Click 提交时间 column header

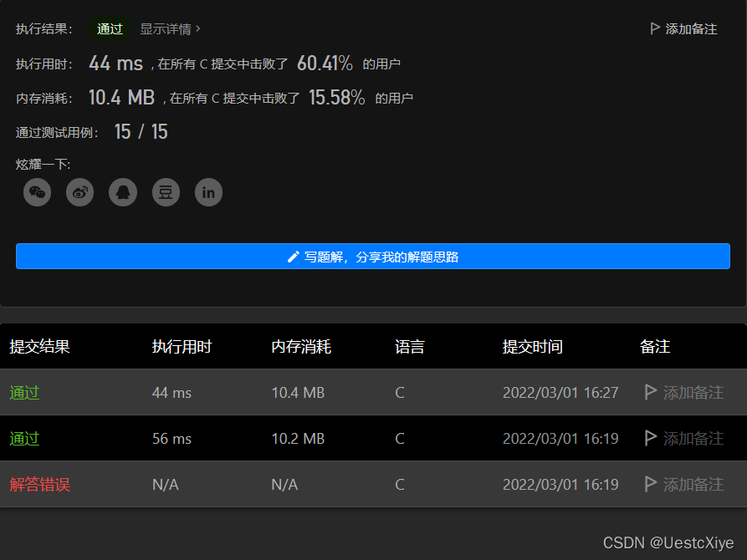click(533, 347)
